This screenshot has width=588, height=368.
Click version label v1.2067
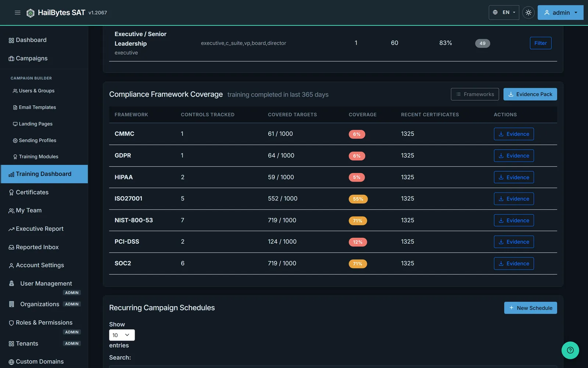(x=98, y=13)
